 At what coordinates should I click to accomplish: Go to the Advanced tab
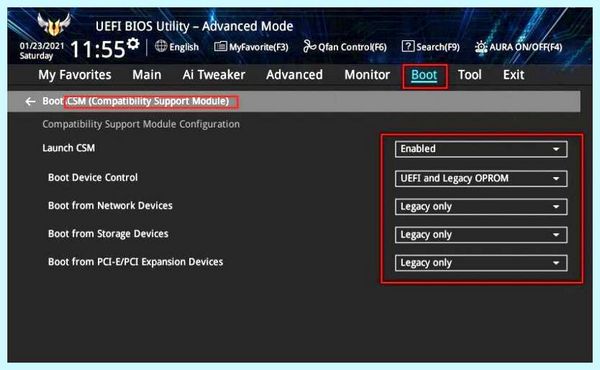[x=294, y=75]
